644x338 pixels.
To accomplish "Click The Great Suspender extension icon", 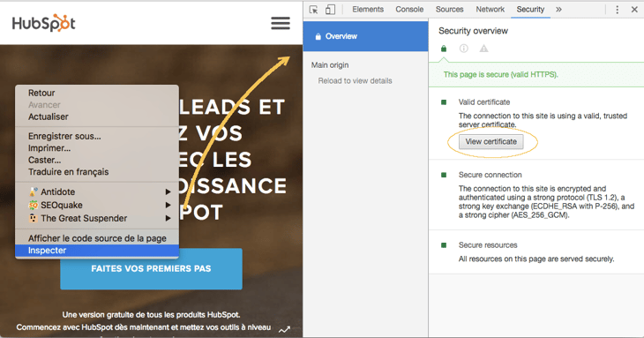I will coord(33,218).
